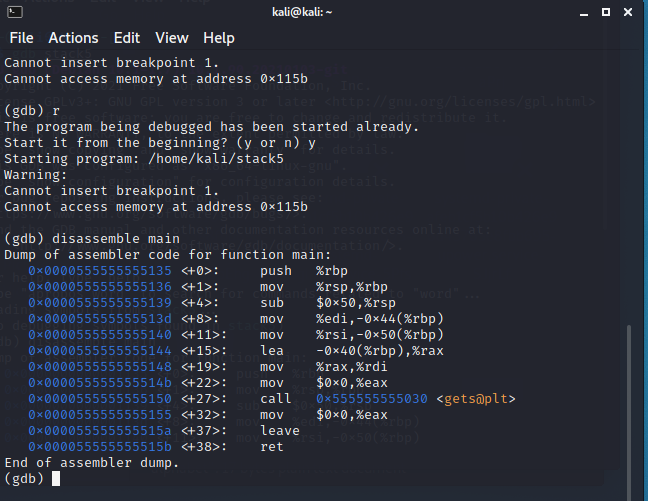Click address 0x0000555555555140 at <+11>
Screen dimensions: 648x501
pyautogui.click(x=100, y=335)
